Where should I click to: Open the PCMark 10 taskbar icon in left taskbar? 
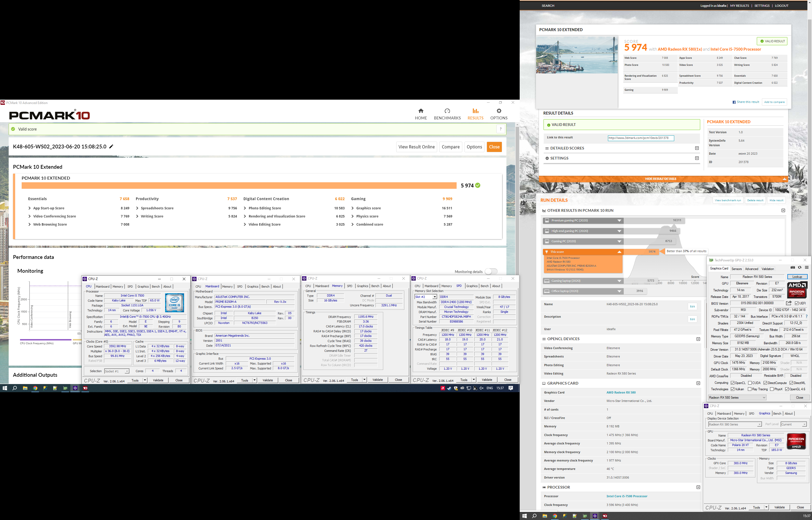tap(85, 388)
